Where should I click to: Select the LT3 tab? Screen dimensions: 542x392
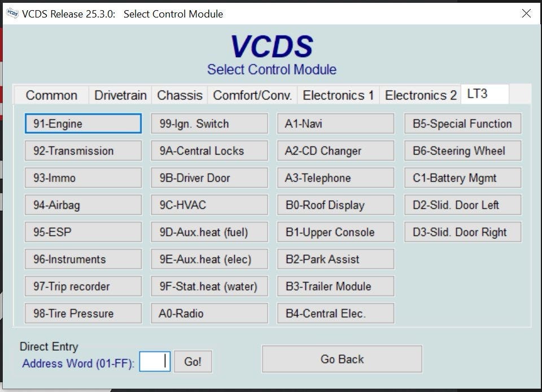pyautogui.click(x=484, y=94)
